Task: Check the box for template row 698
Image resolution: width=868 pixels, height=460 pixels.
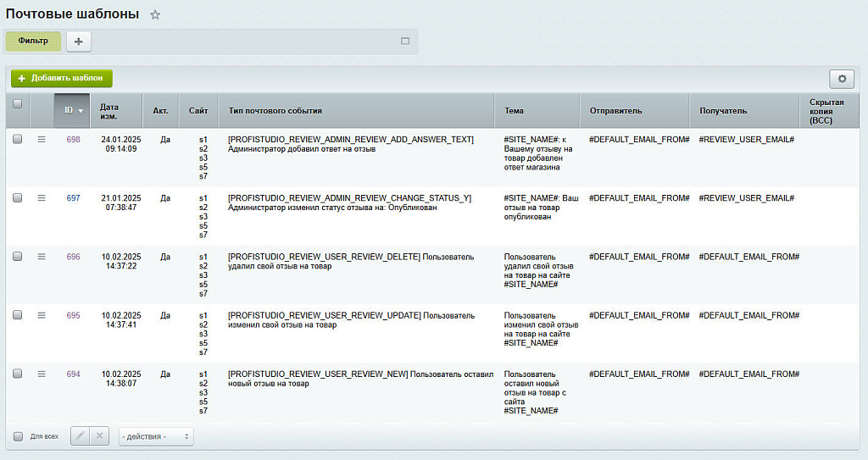Action: 18,140
